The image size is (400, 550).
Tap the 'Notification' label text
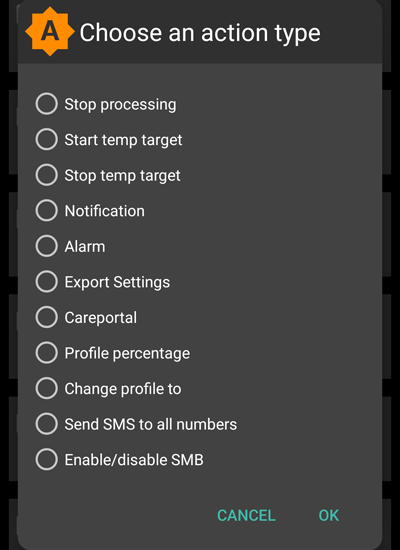(x=105, y=211)
